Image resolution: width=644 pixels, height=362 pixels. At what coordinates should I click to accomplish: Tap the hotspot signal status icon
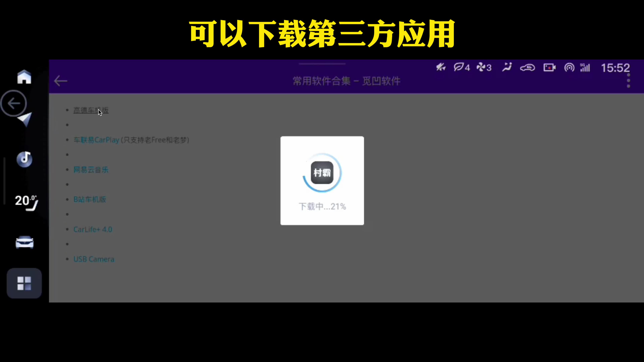pyautogui.click(x=569, y=67)
